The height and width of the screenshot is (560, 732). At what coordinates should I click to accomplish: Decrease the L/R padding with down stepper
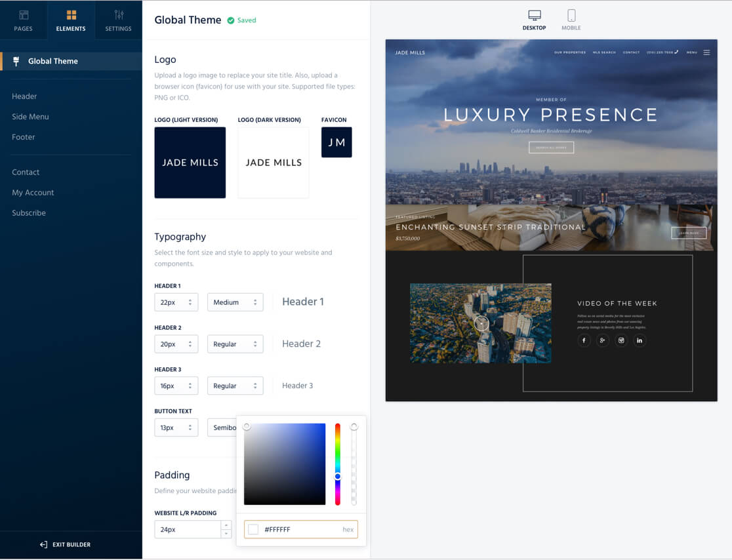(226, 534)
